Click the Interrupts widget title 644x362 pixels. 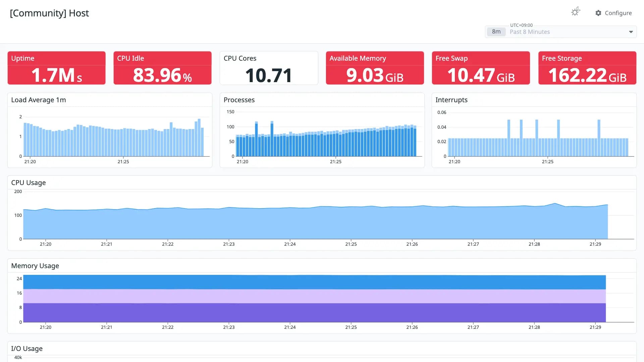[x=451, y=100]
